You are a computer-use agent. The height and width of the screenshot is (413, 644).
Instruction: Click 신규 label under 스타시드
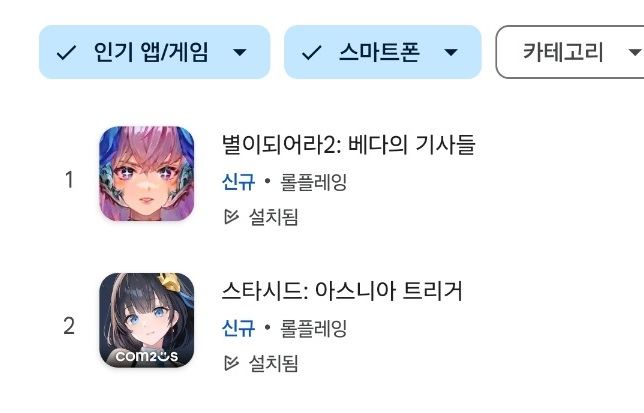click(239, 328)
